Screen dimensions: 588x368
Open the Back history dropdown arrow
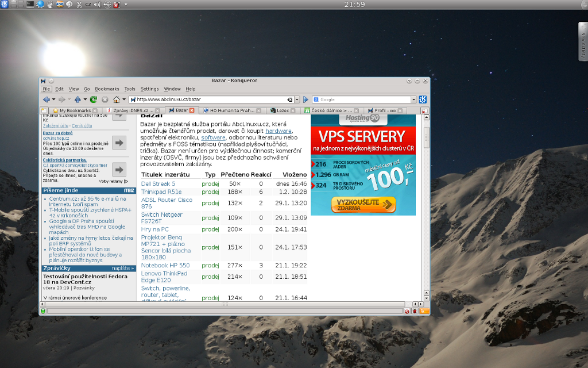(x=53, y=99)
